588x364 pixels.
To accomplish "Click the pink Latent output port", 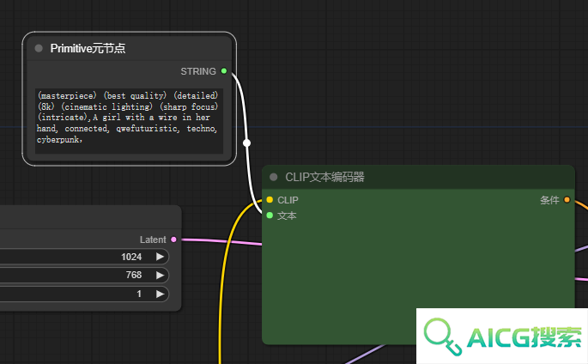I will (173, 240).
